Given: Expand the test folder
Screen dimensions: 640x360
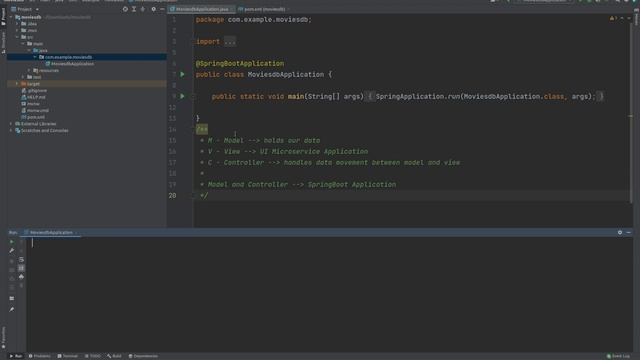Looking at the screenshot, I should (x=23, y=77).
